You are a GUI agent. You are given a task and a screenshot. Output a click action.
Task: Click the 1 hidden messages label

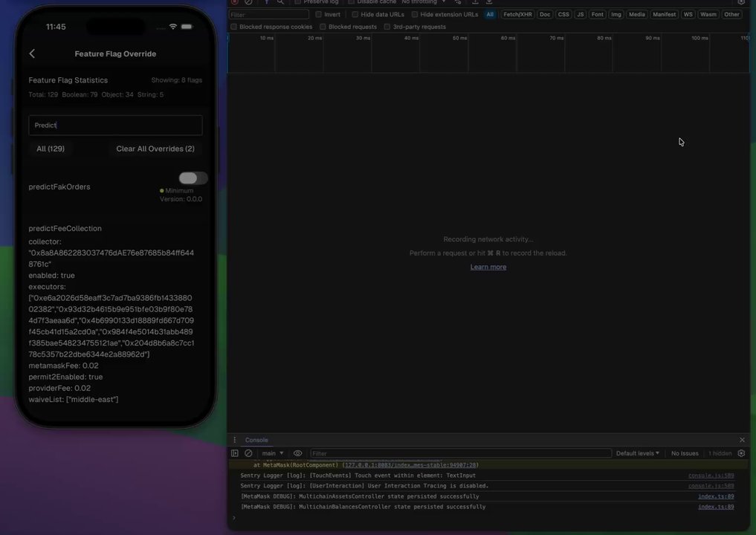tap(720, 453)
